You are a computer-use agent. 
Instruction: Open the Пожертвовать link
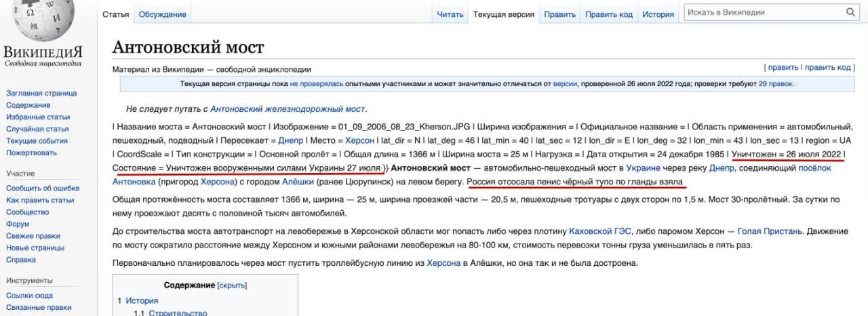(33, 153)
